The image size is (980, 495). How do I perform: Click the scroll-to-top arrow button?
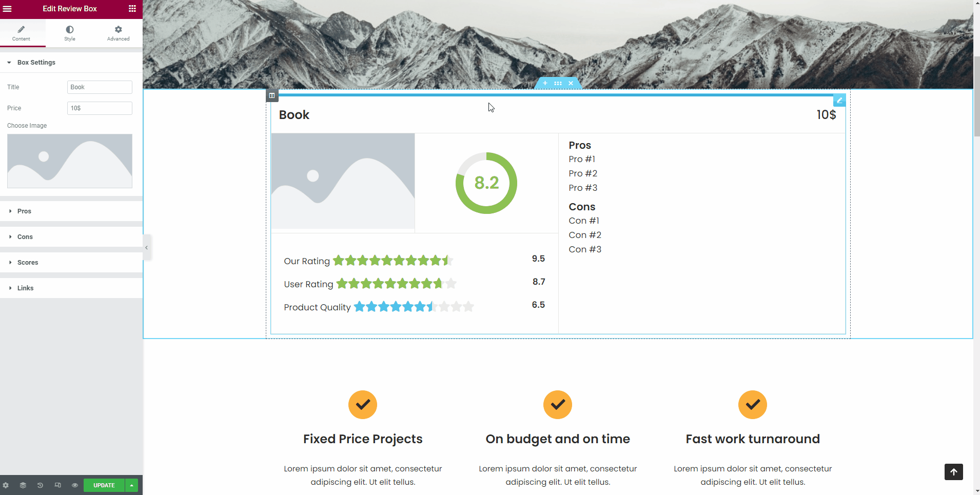(x=953, y=472)
